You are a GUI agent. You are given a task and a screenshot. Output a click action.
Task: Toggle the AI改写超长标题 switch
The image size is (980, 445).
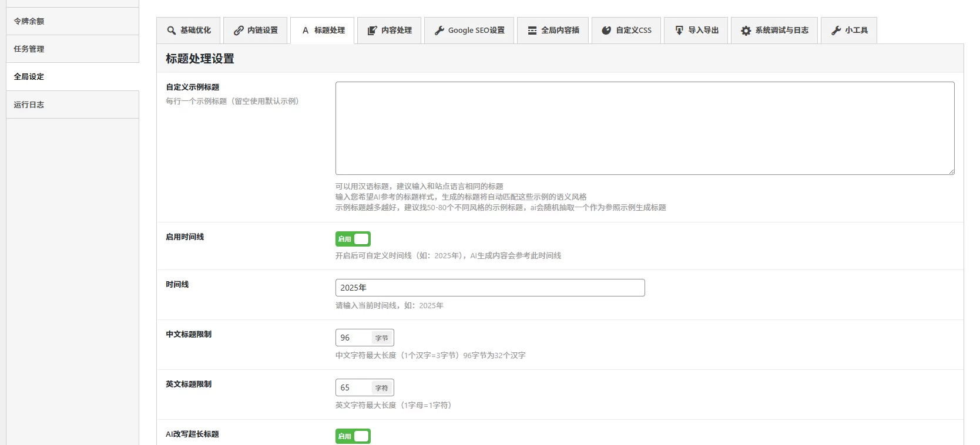(x=353, y=436)
